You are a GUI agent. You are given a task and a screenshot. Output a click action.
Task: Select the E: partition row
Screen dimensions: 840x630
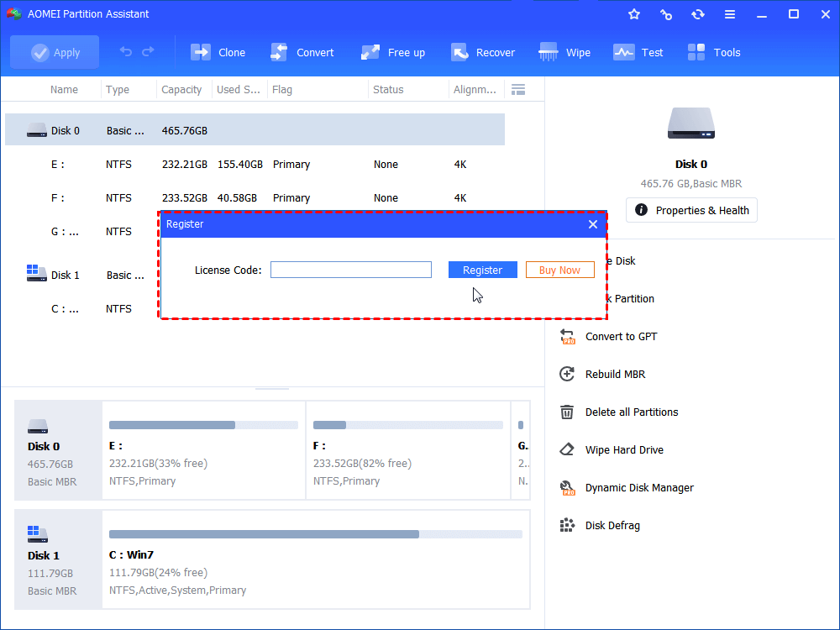[x=255, y=165]
